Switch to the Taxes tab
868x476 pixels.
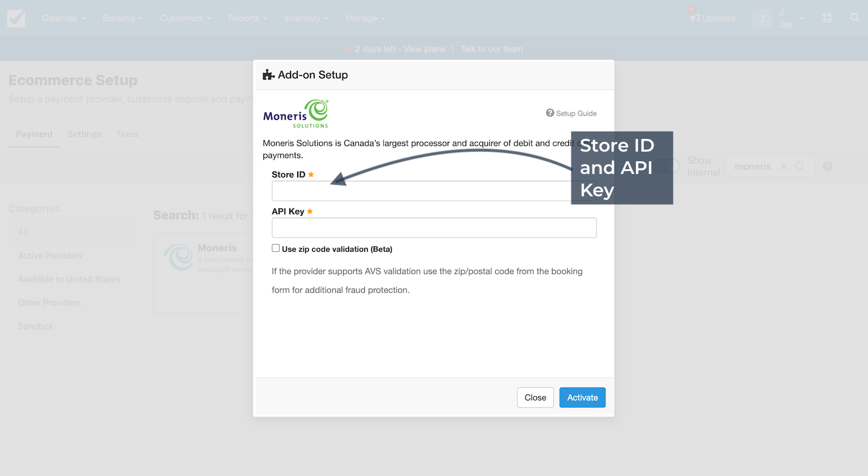[127, 134]
